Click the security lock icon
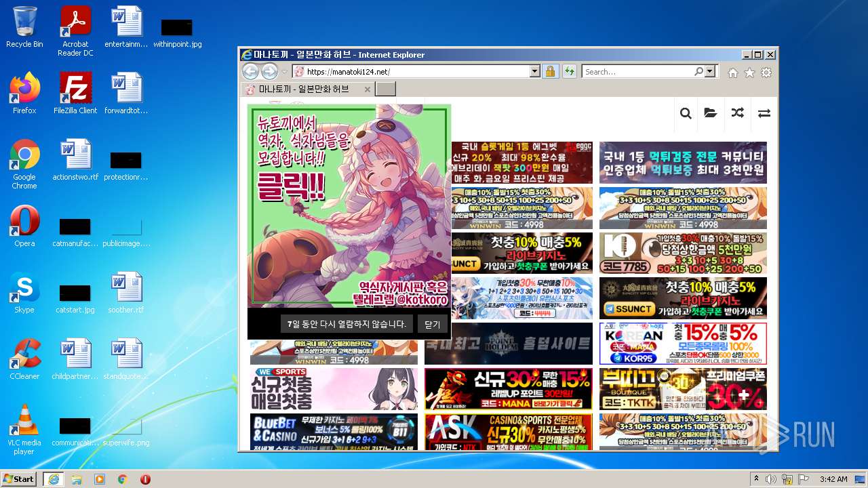 [550, 71]
